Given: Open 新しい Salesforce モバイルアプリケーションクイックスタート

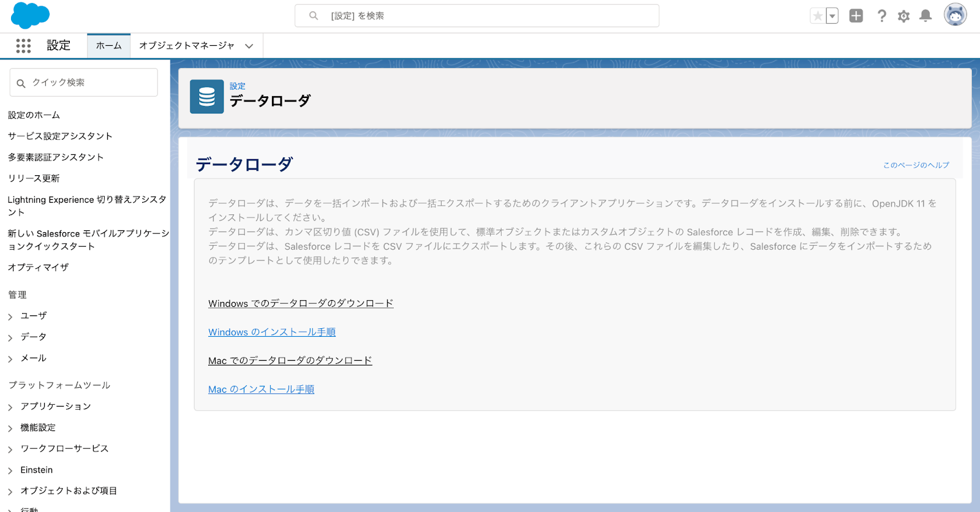Looking at the screenshot, I should click(x=89, y=240).
